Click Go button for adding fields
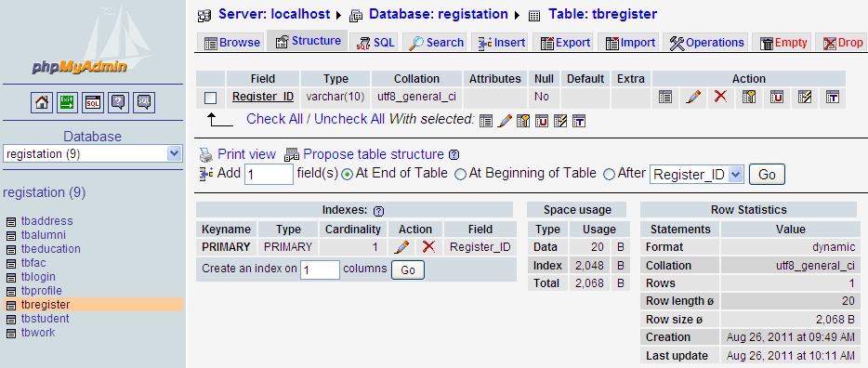This screenshot has width=868, height=368. click(767, 175)
